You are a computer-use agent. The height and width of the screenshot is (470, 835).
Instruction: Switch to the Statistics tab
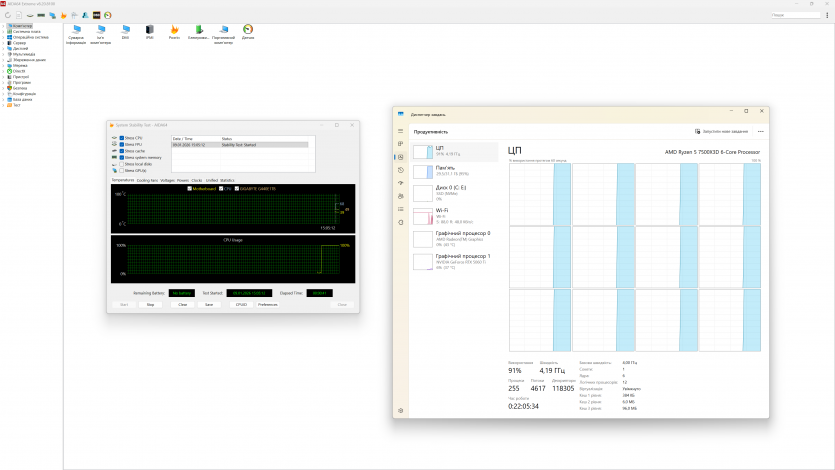coord(227,181)
